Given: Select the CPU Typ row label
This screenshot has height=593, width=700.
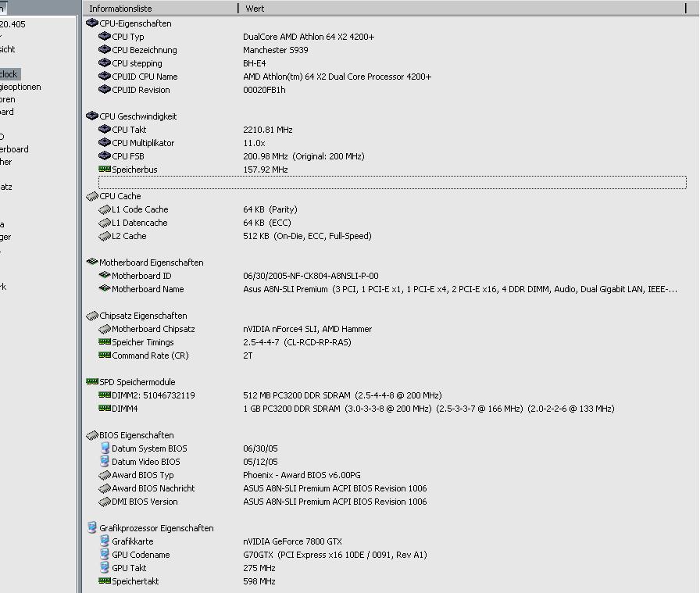Looking at the screenshot, I should (127, 37).
